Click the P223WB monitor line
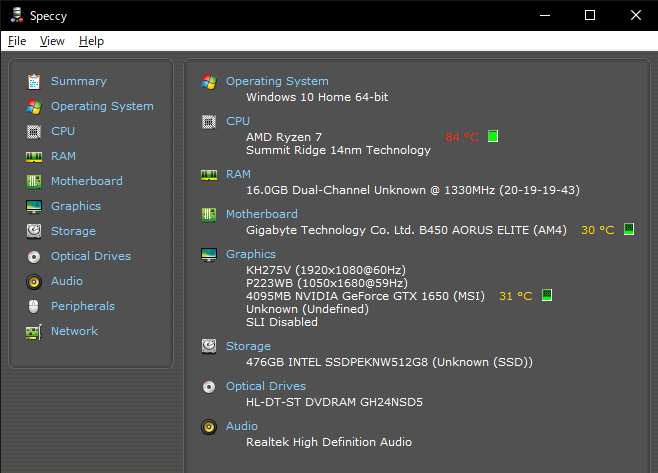Viewport: 658px width, 473px height. [327, 283]
